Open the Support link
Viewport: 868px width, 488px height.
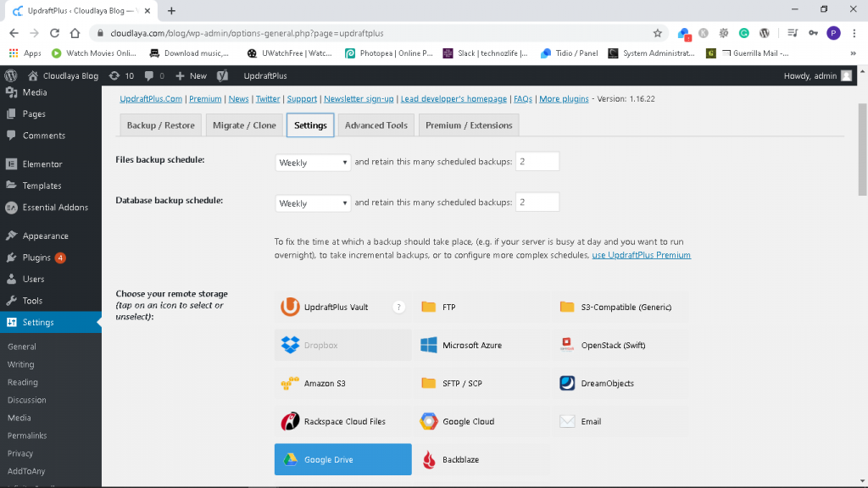pos(302,98)
